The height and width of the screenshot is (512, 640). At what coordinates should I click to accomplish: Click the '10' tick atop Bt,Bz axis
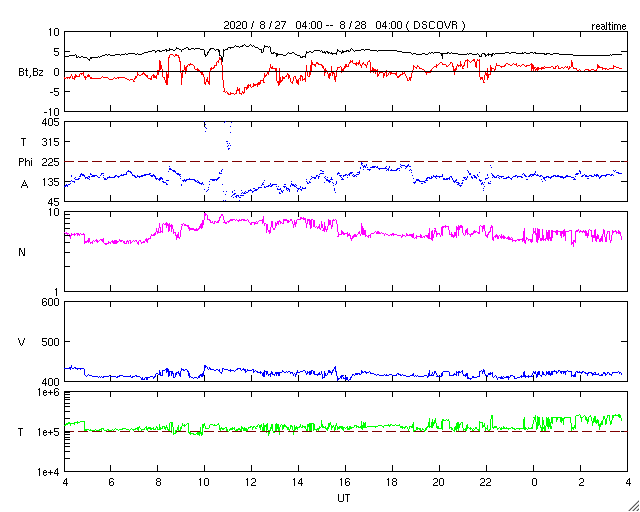click(53, 32)
